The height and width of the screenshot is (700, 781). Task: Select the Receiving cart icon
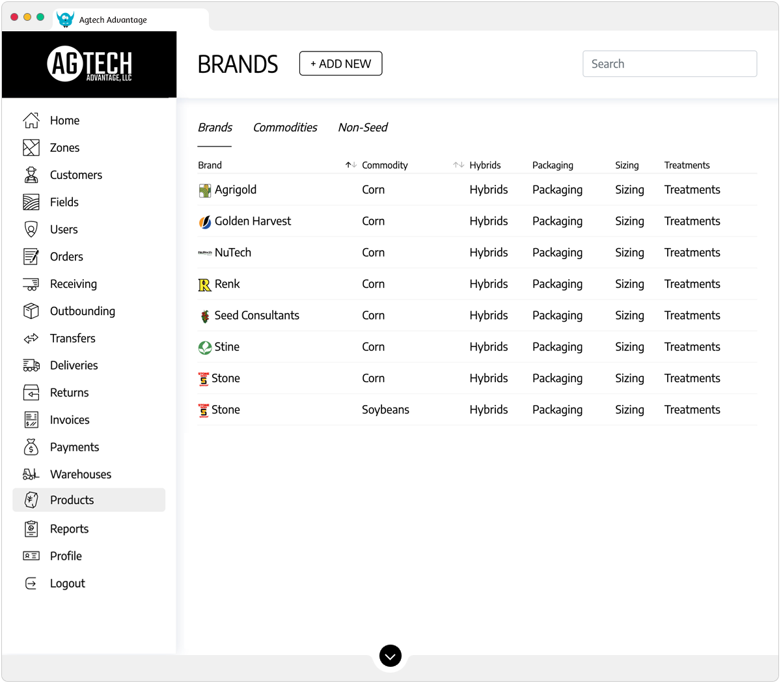point(31,284)
